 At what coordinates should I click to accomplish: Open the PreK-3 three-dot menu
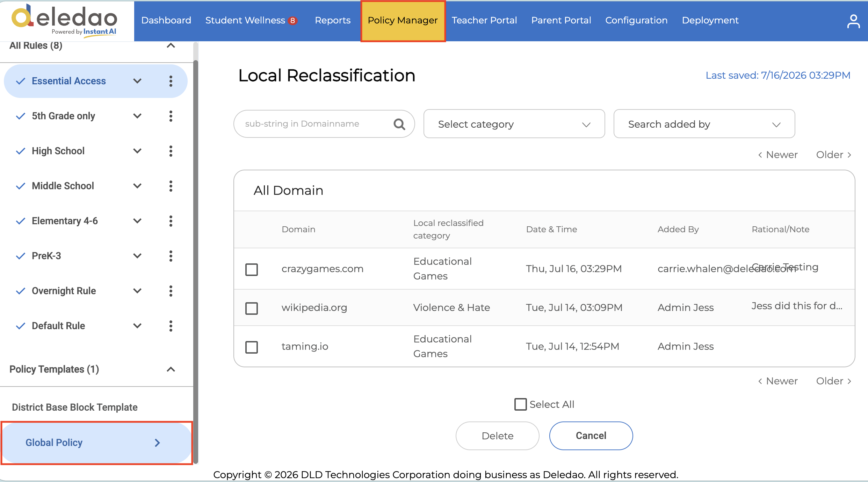pyautogui.click(x=171, y=256)
